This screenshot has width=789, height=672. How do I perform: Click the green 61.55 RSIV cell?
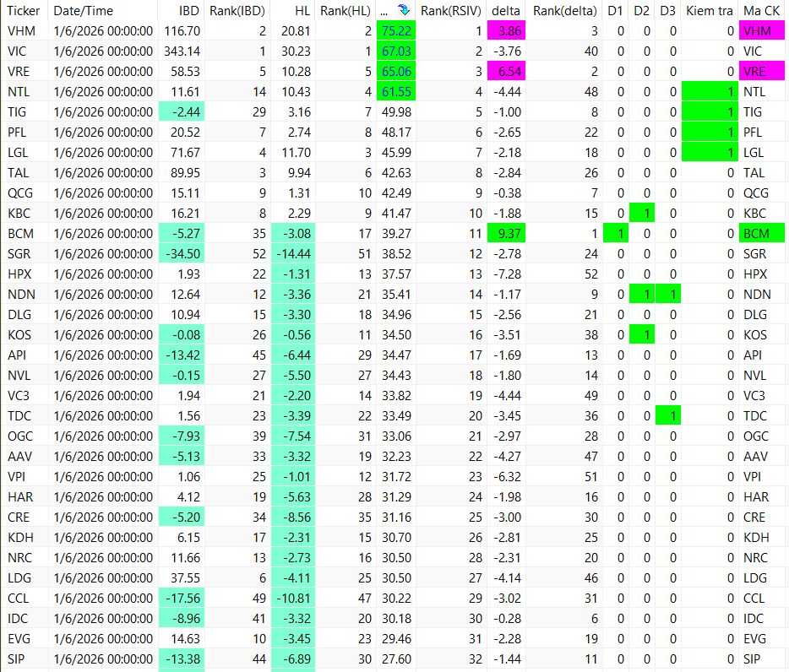[x=396, y=92]
